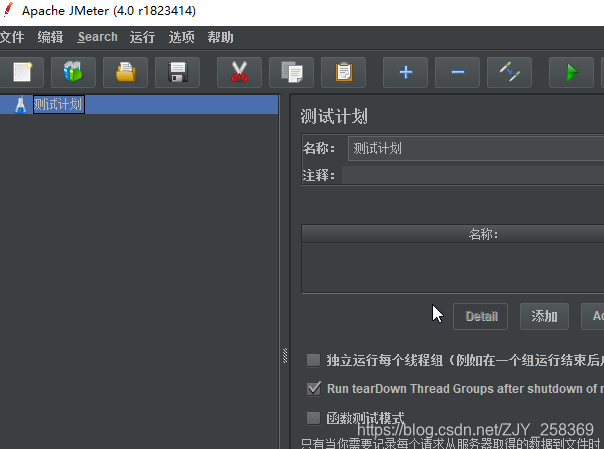Select the 测试计划 tree node
This screenshot has height=449, width=604.
pos(59,104)
